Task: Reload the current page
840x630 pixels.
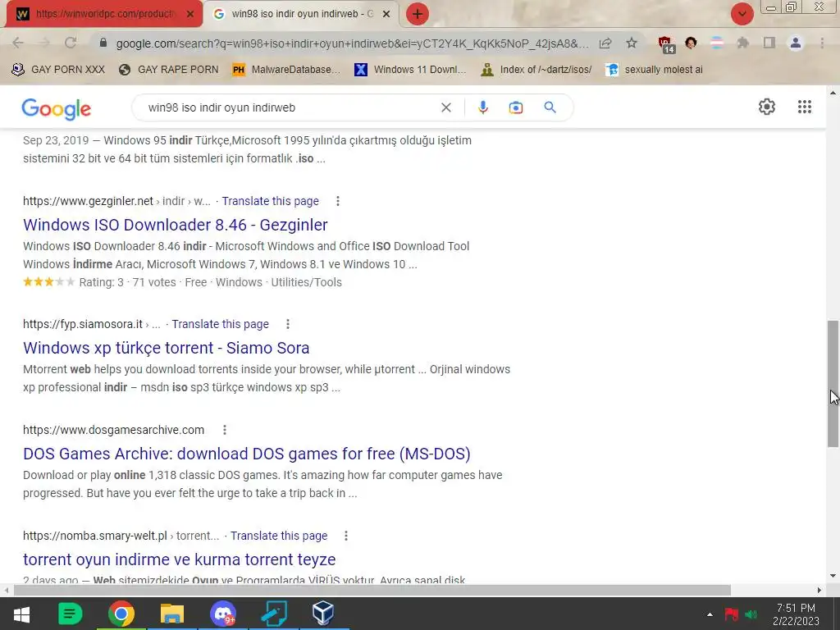Action: [x=71, y=43]
